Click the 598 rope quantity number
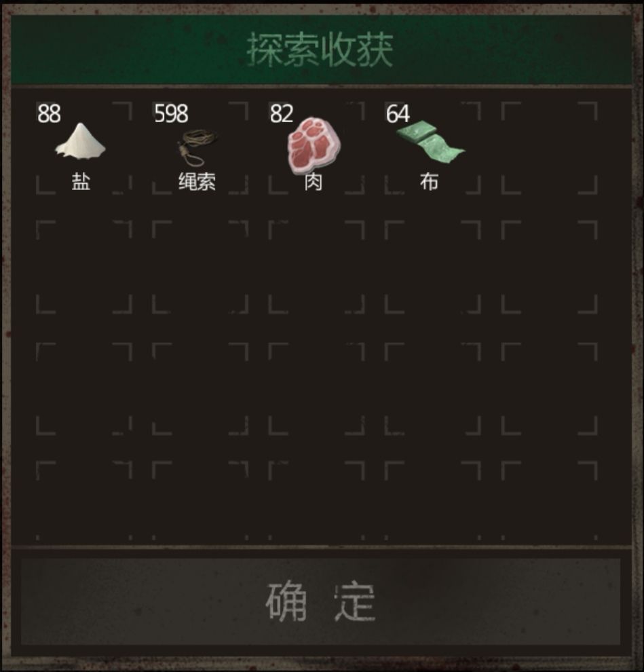 (171, 113)
